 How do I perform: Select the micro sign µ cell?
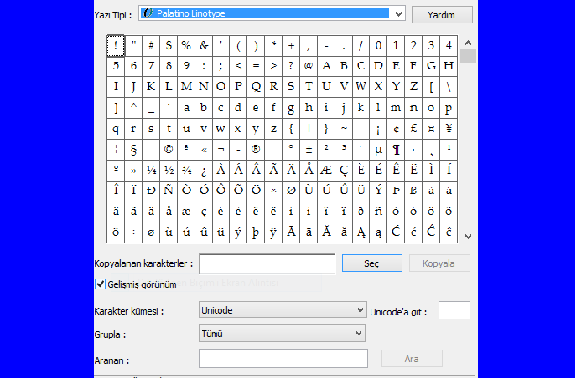[x=379, y=150]
